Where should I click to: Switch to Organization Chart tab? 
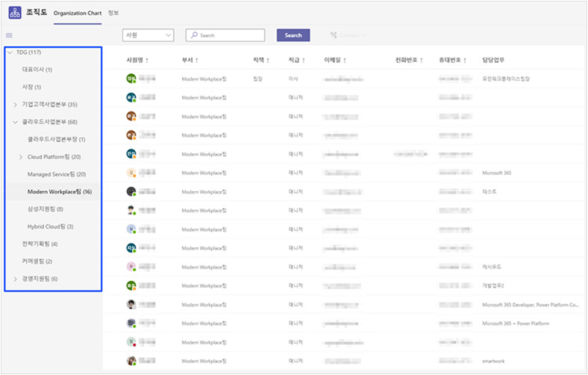pos(78,13)
